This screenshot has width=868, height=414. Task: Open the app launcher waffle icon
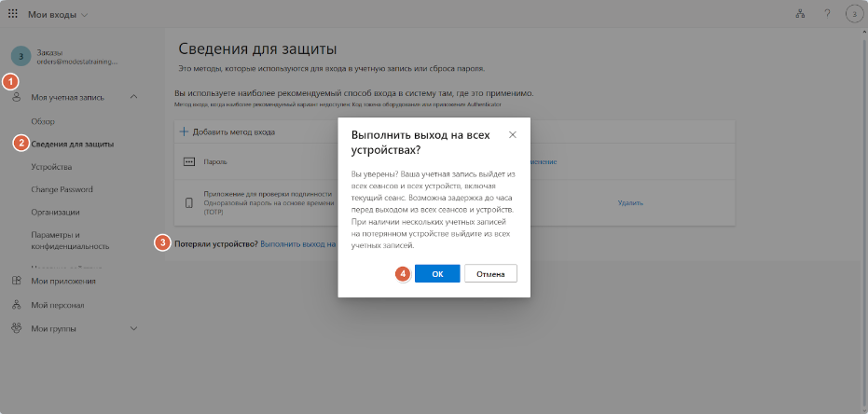tap(12, 14)
